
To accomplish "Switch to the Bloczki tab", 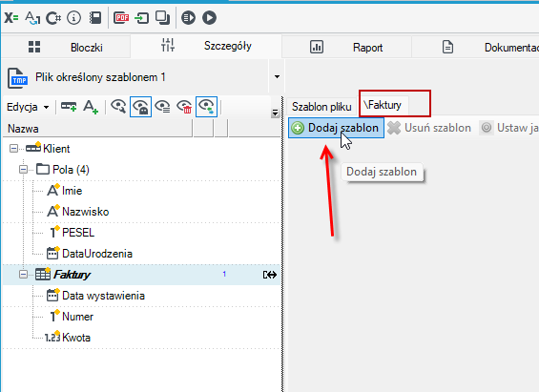I will [x=66, y=47].
